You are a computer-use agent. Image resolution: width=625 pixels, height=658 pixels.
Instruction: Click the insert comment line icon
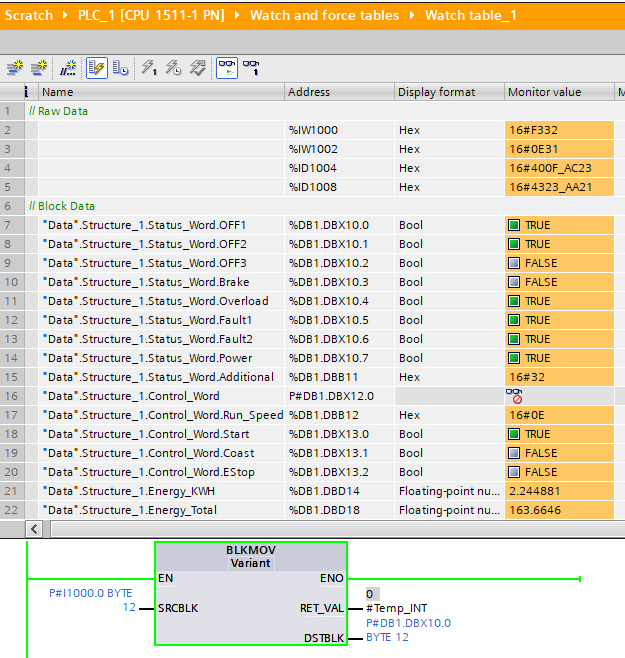pos(69,68)
